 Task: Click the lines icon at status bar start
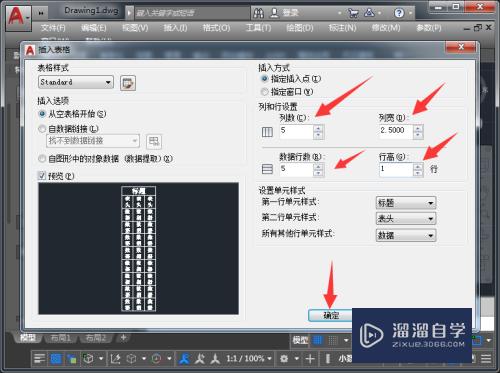40,359
